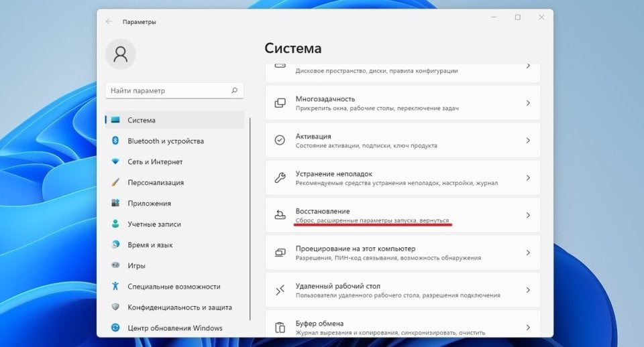Click the Wi-Fi network icon in sidebar

click(115, 162)
